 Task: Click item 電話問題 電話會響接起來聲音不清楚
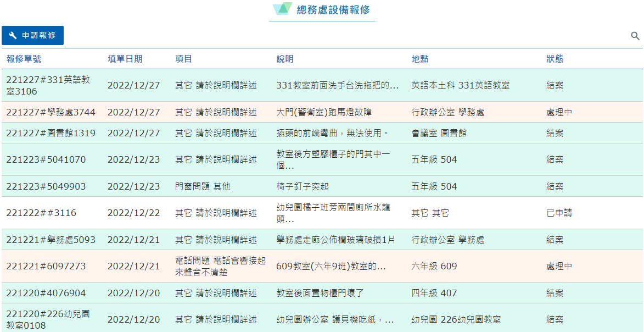pos(220,266)
